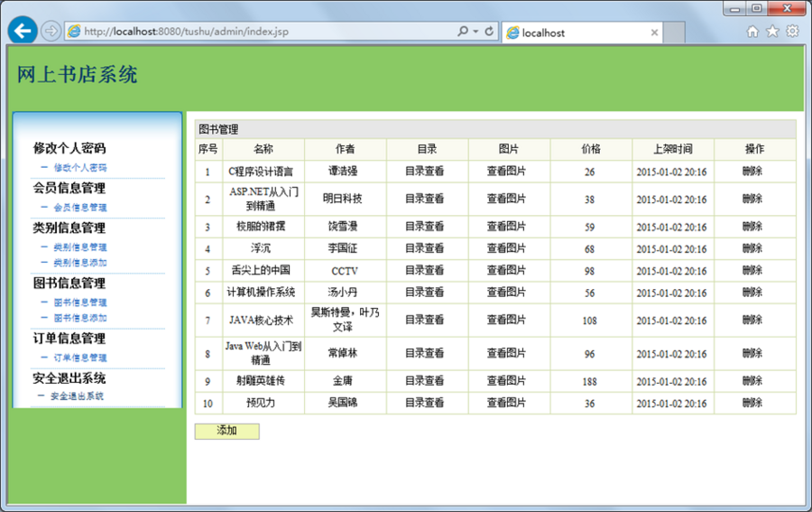The width and height of the screenshot is (812, 512).
Task: Click the 上架时间 column header
Action: tap(673, 149)
